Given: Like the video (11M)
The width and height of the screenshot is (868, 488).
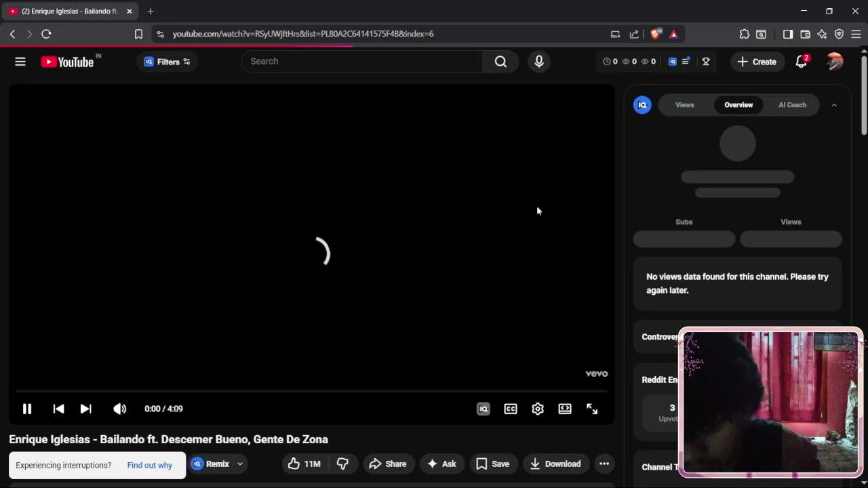Looking at the screenshot, I should coord(304,464).
